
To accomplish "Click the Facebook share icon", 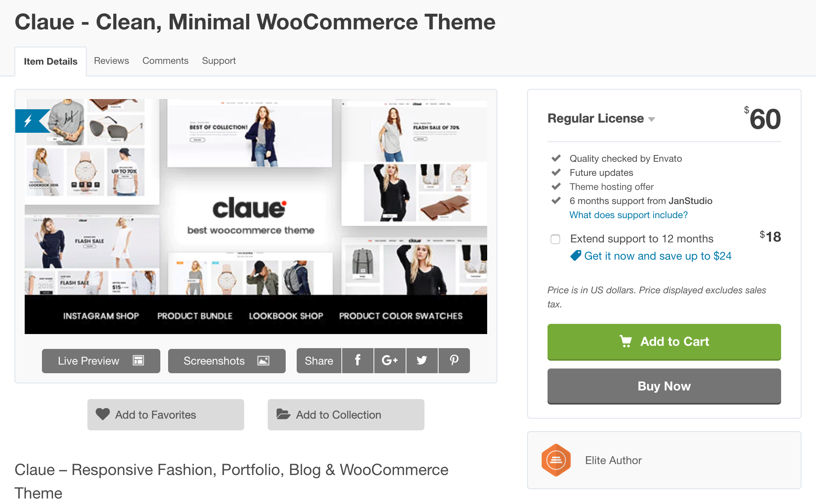I will point(357,359).
